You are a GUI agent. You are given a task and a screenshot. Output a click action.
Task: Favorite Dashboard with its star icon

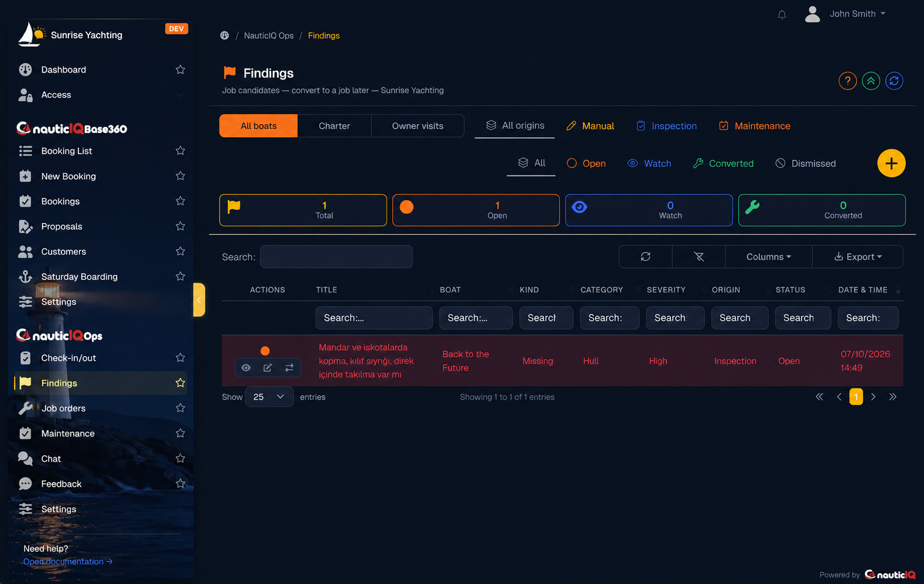coord(180,70)
